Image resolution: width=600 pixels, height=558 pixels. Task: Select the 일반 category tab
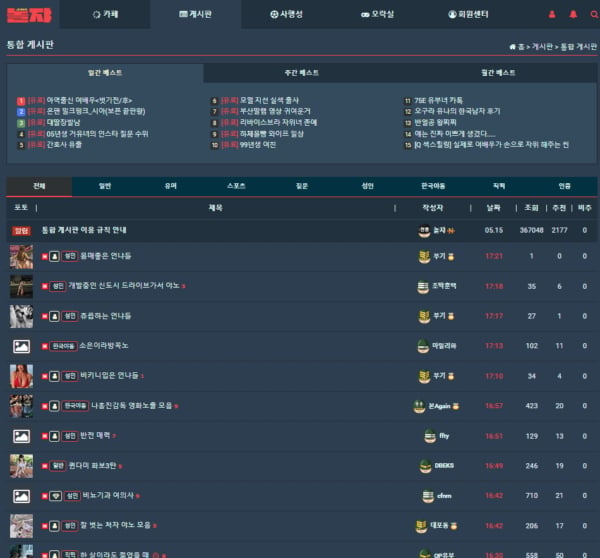105,186
